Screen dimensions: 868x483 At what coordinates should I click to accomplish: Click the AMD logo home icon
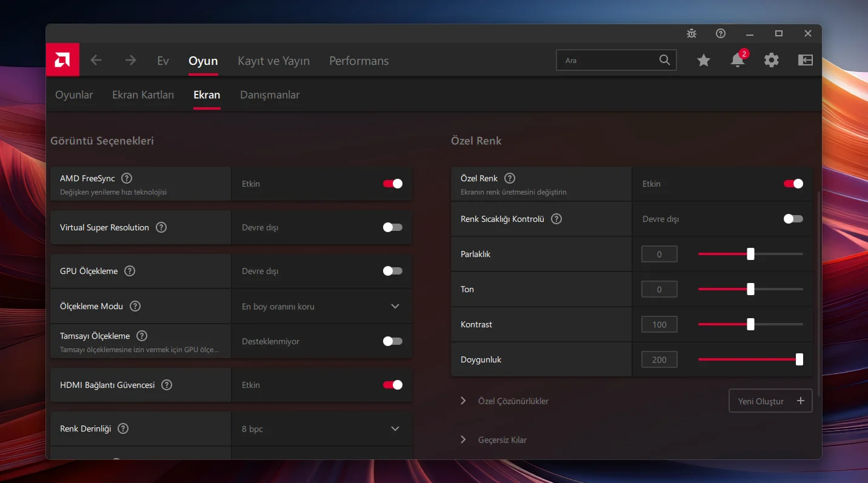tap(62, 60)
